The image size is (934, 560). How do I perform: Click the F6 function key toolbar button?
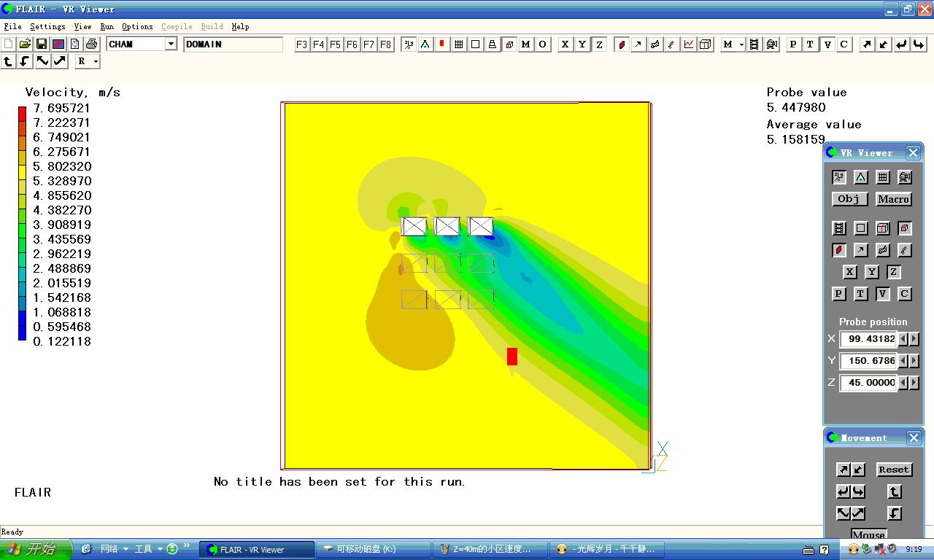click(352, 44)
